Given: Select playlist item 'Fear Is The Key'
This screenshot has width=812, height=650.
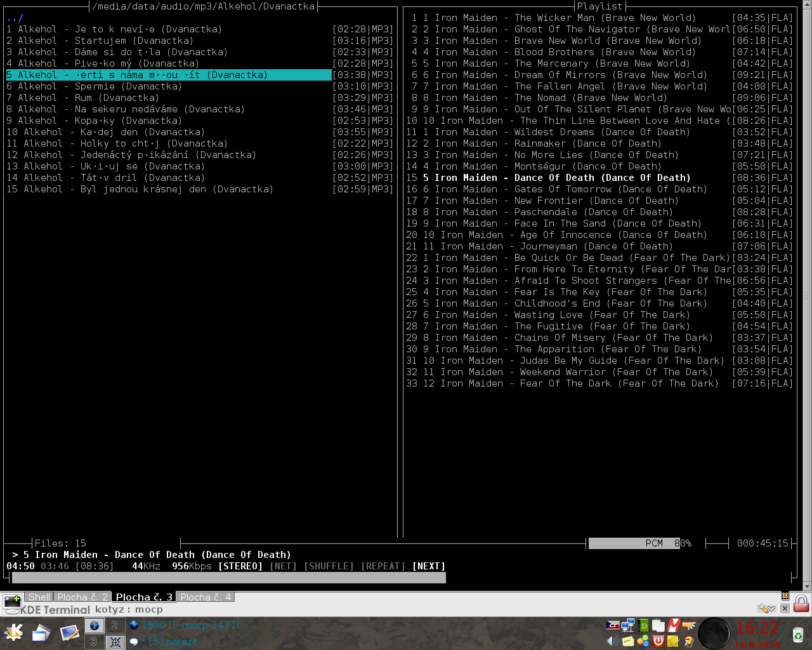Looking at the screenshot, I should point(599,292).
